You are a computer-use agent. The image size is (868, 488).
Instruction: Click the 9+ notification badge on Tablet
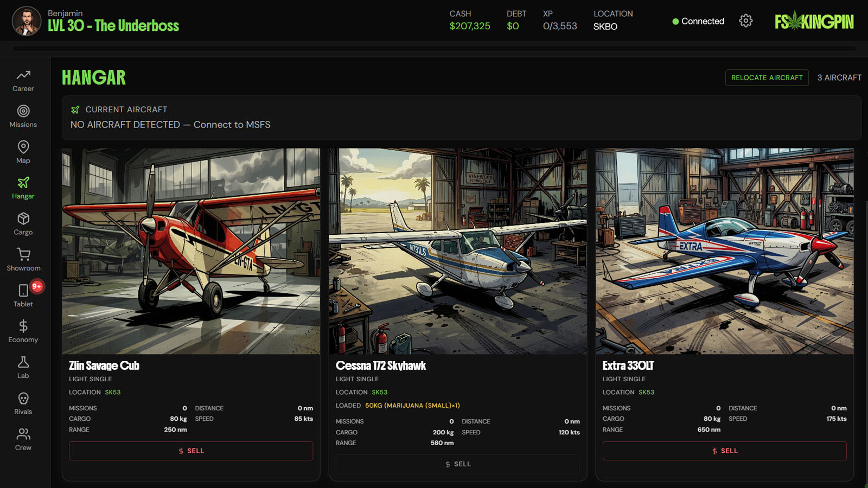36,286
